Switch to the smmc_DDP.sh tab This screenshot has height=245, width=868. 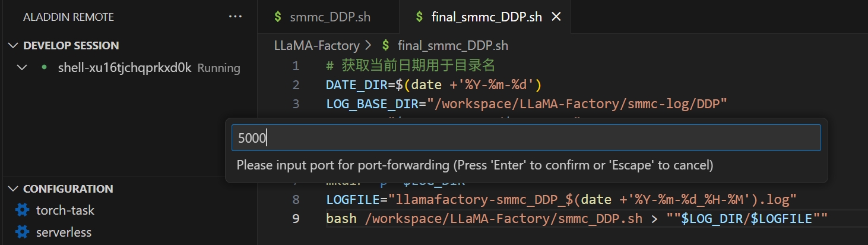(x=330, y=17)
